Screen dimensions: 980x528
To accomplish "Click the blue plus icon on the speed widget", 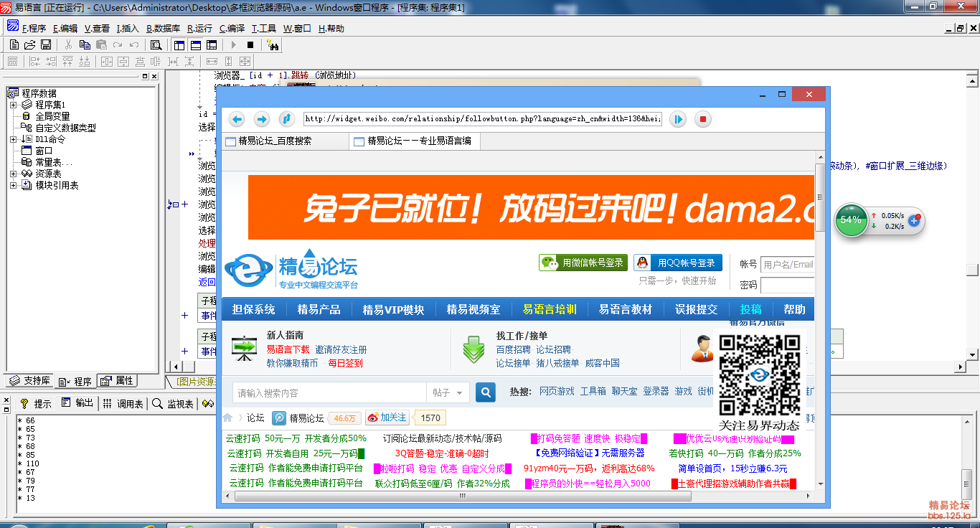I will [914, 221].
